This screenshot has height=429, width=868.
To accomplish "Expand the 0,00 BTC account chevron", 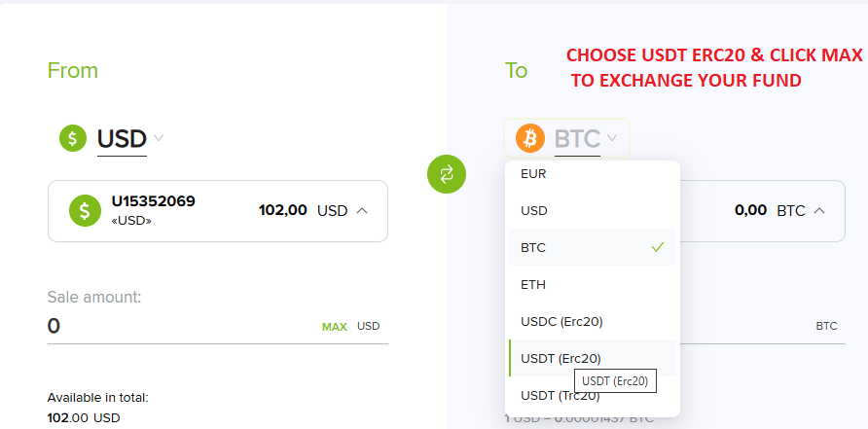I will (x=819, y=210).
